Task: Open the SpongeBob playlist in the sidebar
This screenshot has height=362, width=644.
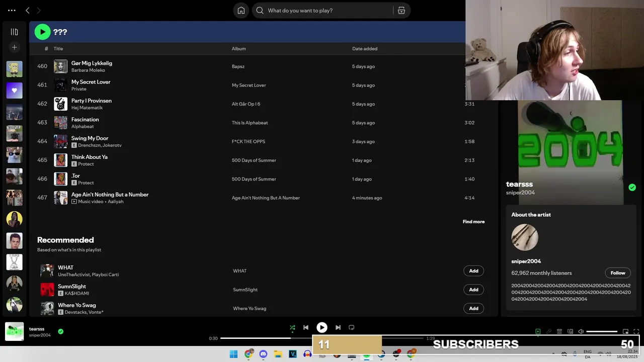Action: 14,69
